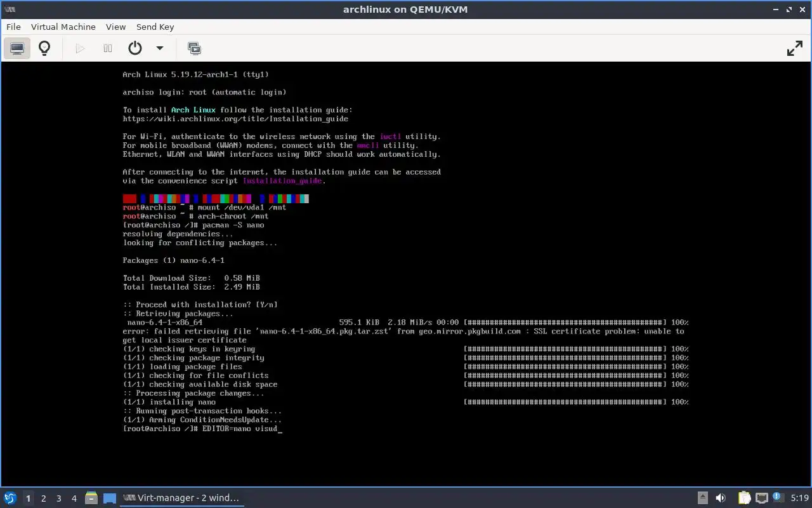Click the 'checking package integrity' line
Image resolution: width=812 pixels, height=508 pixels.
click(x=193, y=358)
